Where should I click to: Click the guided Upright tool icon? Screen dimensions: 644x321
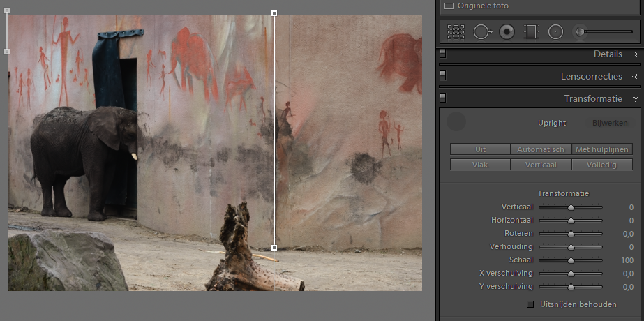[456, 122]
